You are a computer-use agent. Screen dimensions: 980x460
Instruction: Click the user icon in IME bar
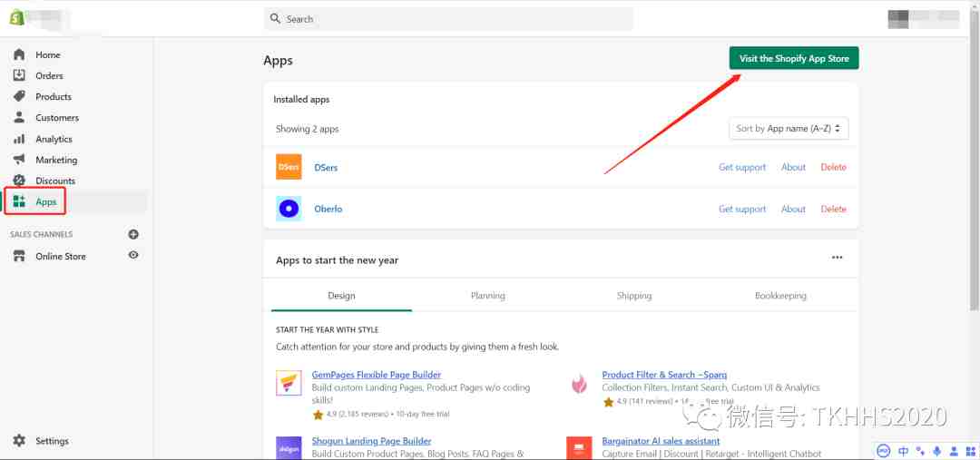(954, 451)
